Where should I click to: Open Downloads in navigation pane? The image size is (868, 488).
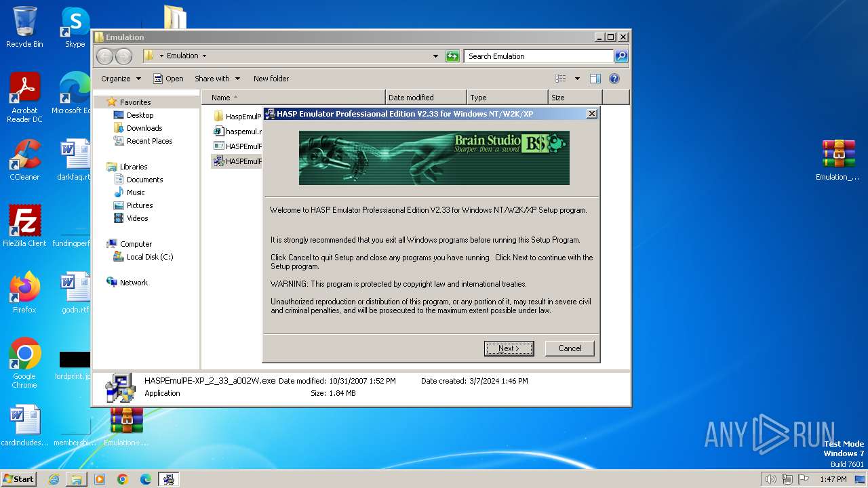click(x=144, y=128)
